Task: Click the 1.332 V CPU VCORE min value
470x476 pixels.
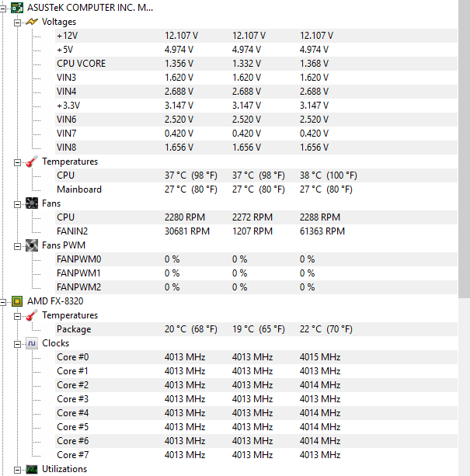Action: (246, 64)
